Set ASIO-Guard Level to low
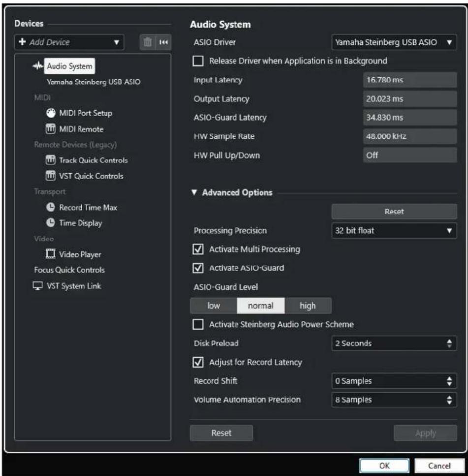 214,305
